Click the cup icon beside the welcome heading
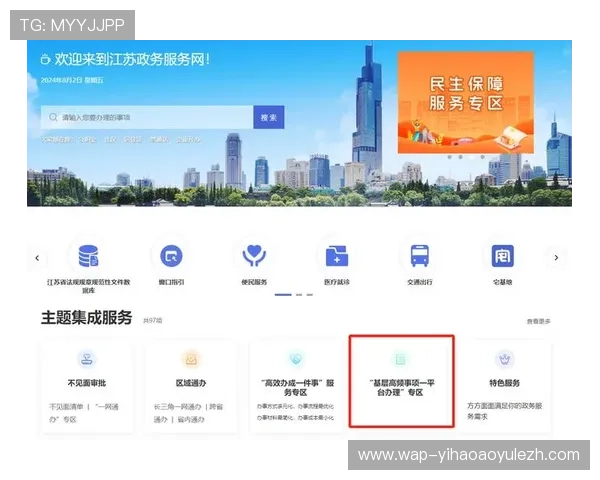Screen dimensions: 600x480 coord(46,59)
